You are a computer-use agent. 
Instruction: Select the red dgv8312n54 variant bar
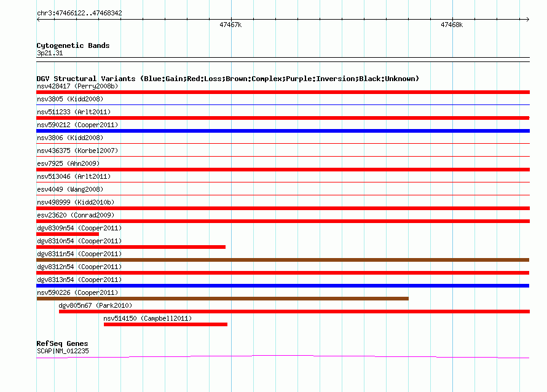[x=283, y=273]
